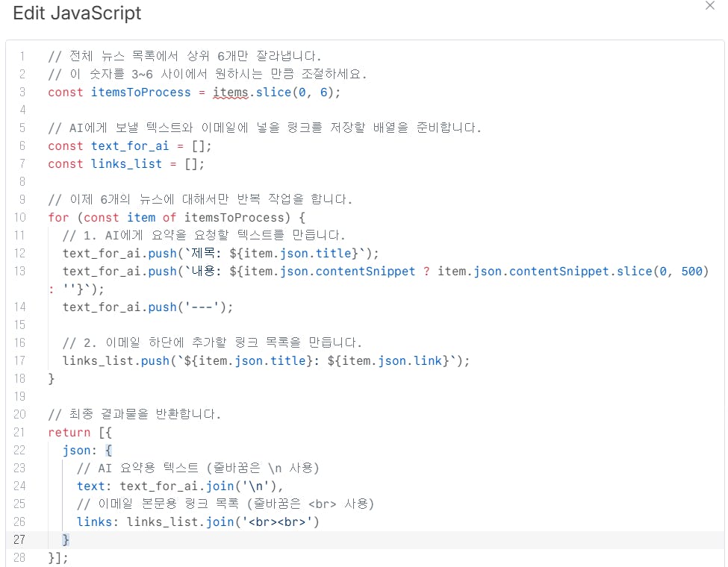Click the closing brace of the for loop on line 18
The image size is (728, 567).
tap(52, 379)
